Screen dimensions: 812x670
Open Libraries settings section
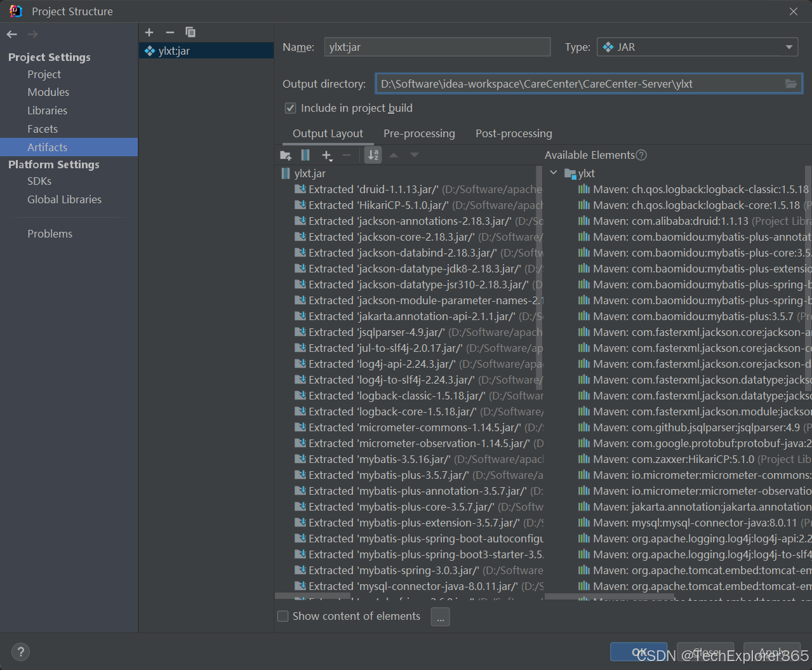[47, 111]
